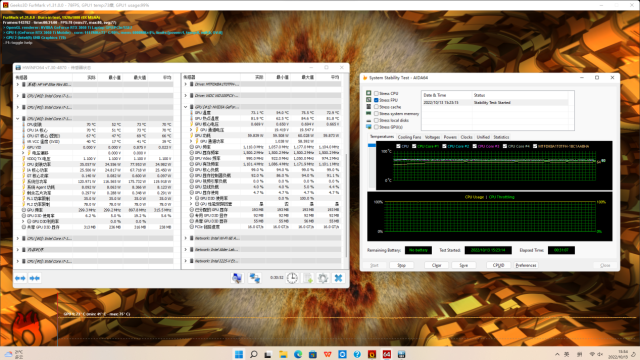640x360 pixels.
Task: Toggle CPU Core #2 graph checkbox
Action: 444,146
